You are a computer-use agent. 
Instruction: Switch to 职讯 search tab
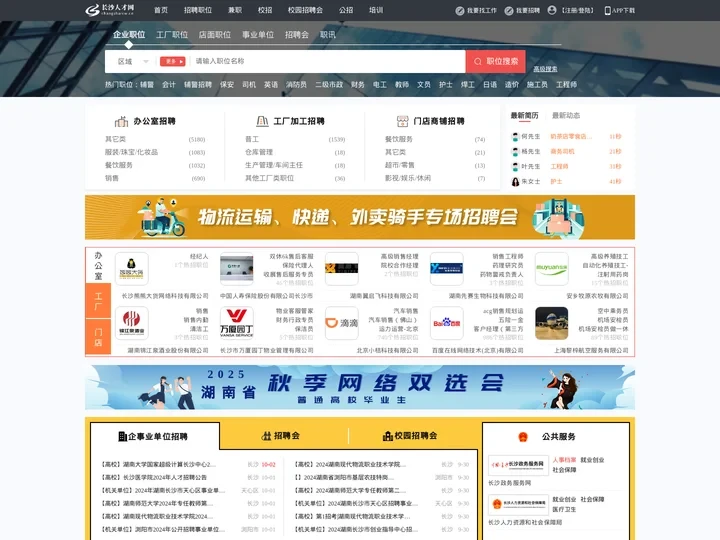328,34
